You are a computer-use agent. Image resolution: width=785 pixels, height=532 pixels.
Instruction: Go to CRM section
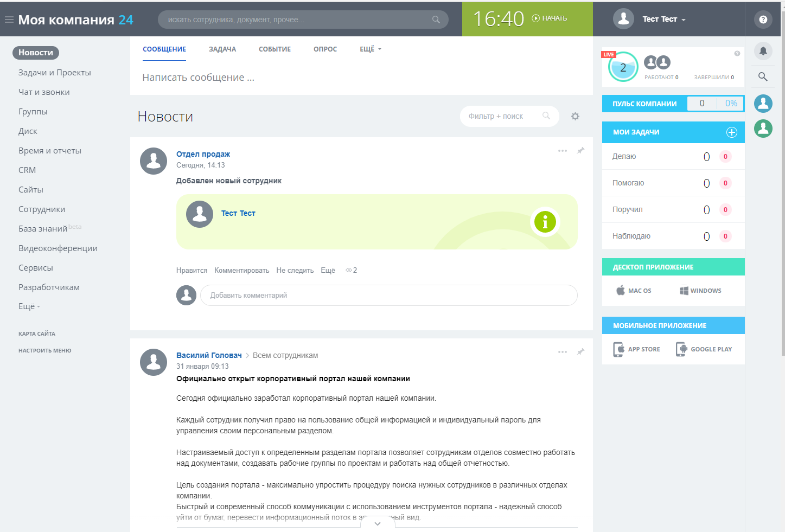(x=27, y=170)
